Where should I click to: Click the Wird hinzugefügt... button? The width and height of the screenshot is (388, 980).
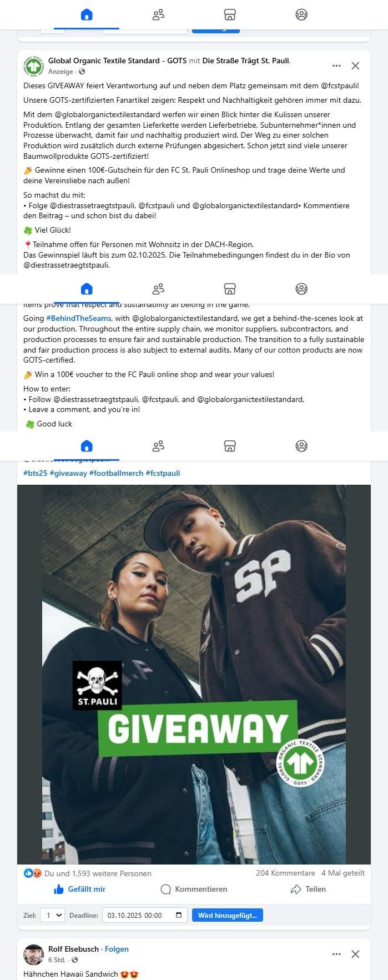[x=228, y=915]
